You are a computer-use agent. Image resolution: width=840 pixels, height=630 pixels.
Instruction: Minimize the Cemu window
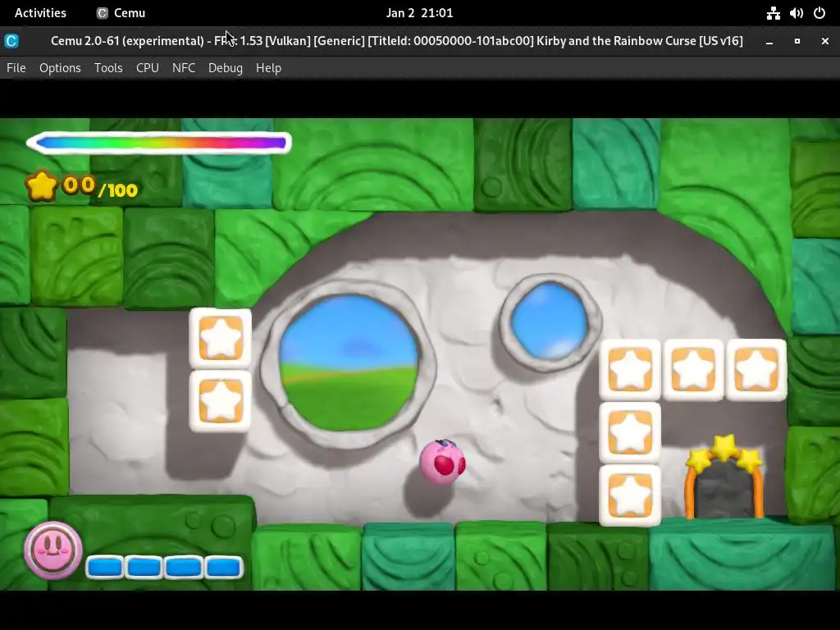pos(769,41)
